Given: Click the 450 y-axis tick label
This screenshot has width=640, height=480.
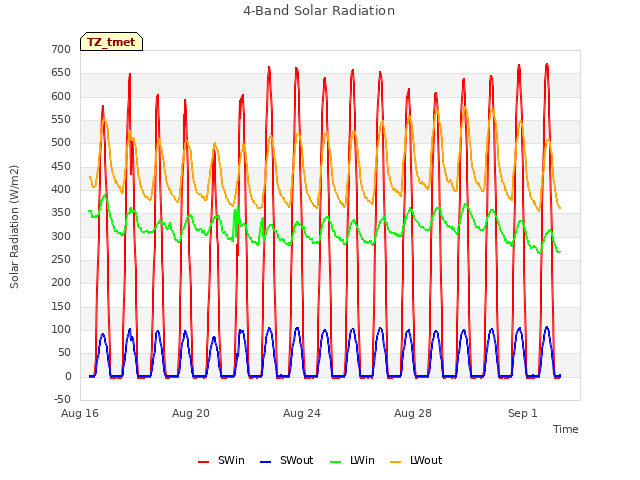Looking at the screenshot, I should click(x=61, y=167).
